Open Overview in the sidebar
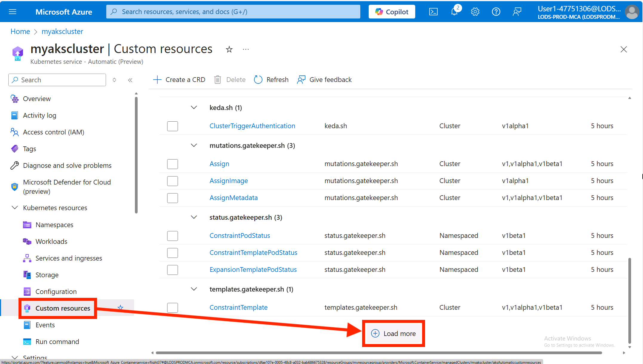This screenshot has height=364, width=643. (x=37, y=99)
